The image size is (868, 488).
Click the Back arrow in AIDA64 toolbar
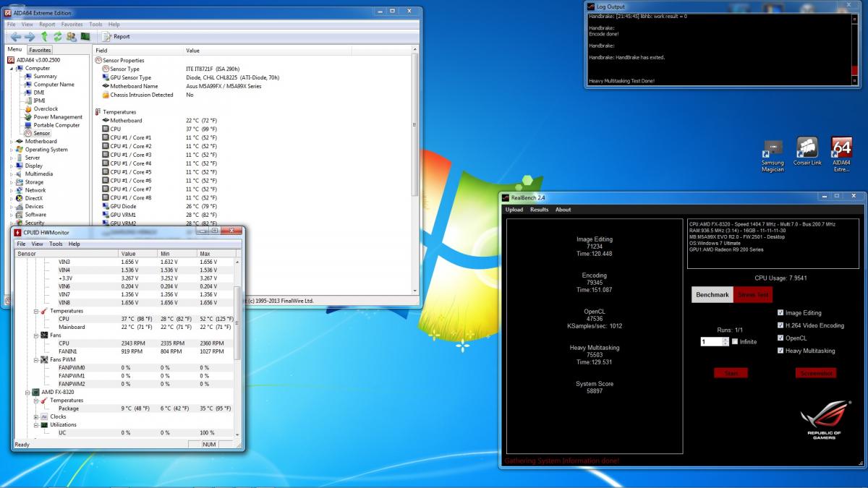click(16, 36)
